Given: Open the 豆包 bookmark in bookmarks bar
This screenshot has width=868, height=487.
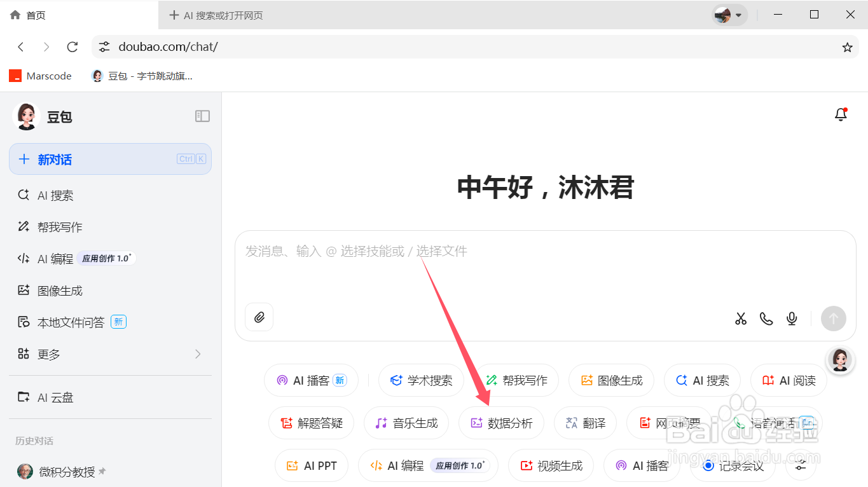Looking at the screenshot, I should coord(142,76).
